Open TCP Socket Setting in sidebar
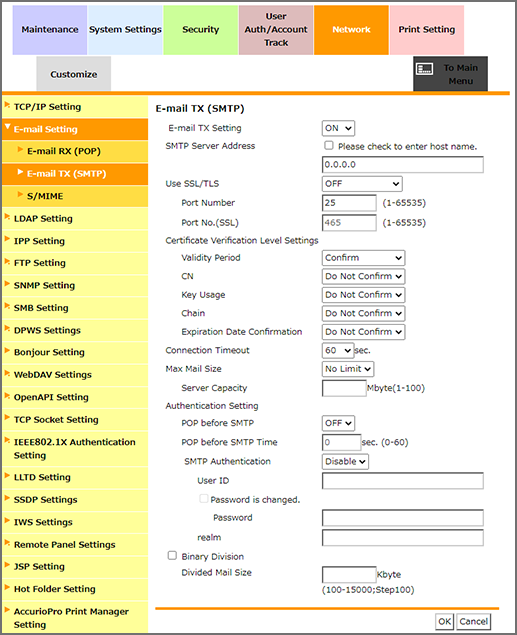Image resolution: width=517 pixels, height=635 pixels. tap(75, 420)
